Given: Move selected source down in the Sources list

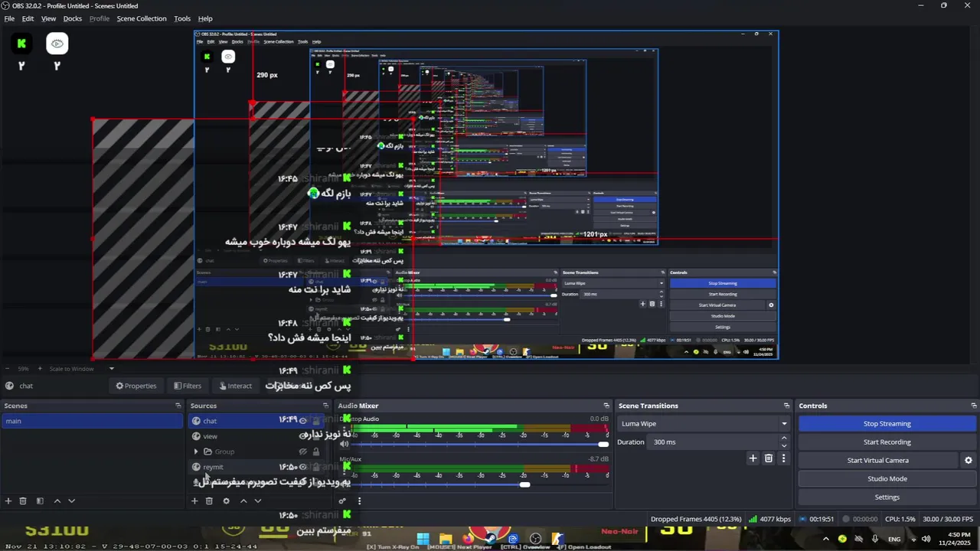Looking at the screenshot, I should tap(258, 500).
